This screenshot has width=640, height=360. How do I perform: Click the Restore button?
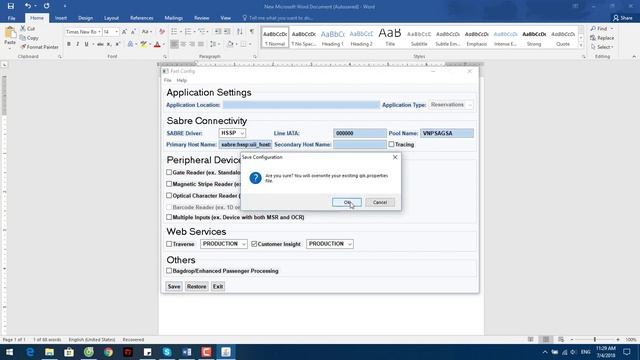click(196, 287)
